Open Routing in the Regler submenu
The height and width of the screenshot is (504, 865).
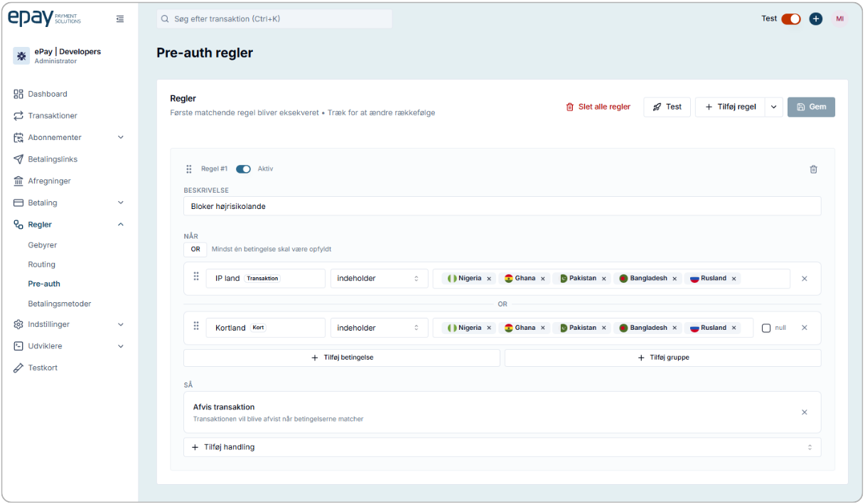point(42,264)
